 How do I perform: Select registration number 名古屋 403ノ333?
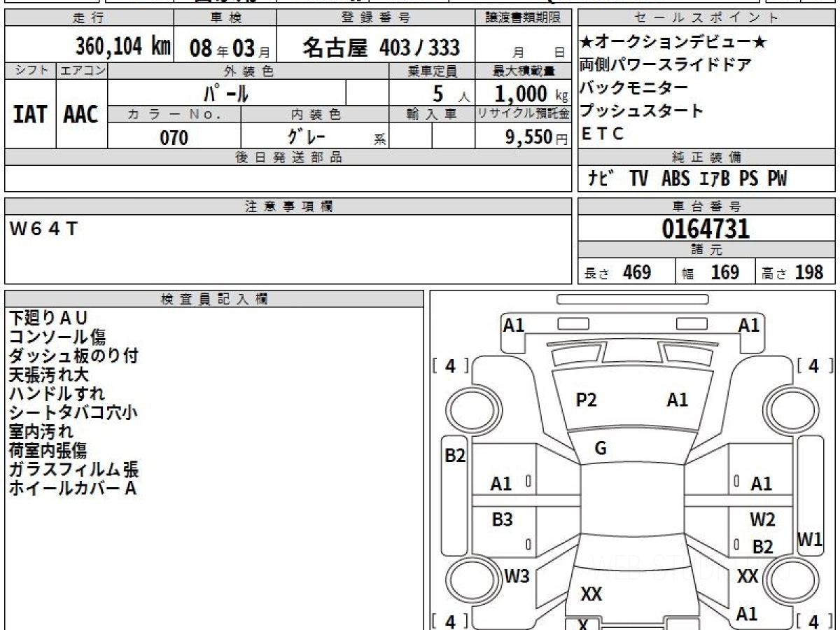pyautogui.click(x=381, y=48)
